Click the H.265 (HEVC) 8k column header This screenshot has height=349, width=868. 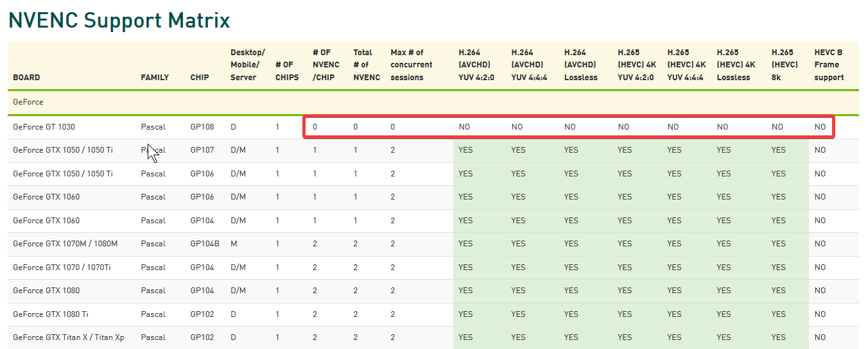(785, 65)
